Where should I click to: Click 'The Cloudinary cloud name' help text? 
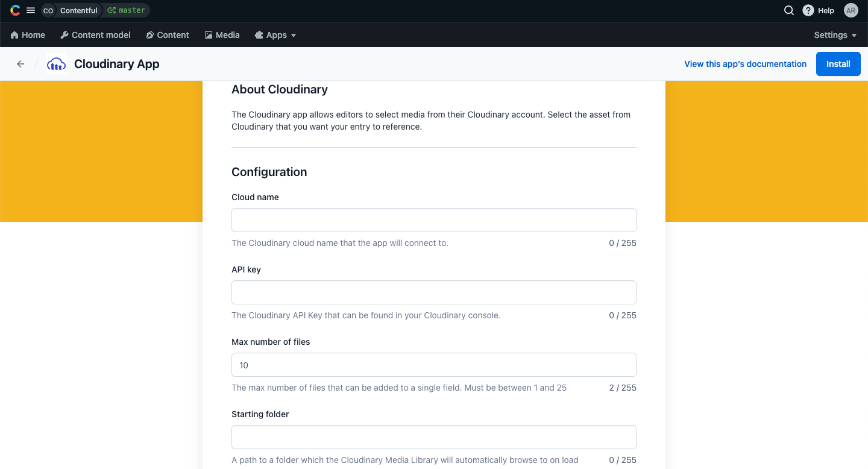click(340, 243)
